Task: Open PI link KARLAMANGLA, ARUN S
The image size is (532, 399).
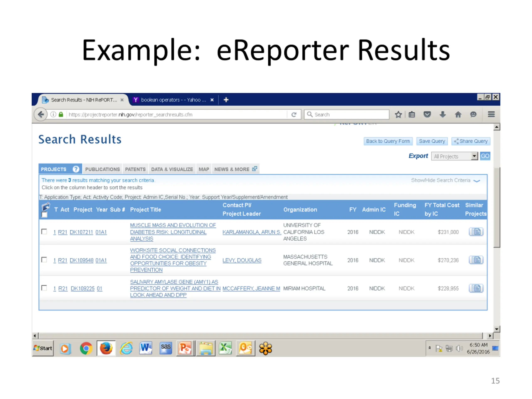Action: (252, 232)
